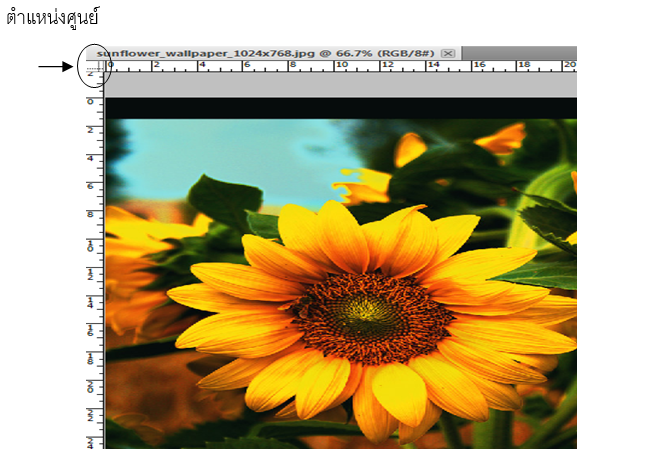Click the 4 mark on vertical ruler
The width and height of the screenshot is (662, 455).
(92, 158)
